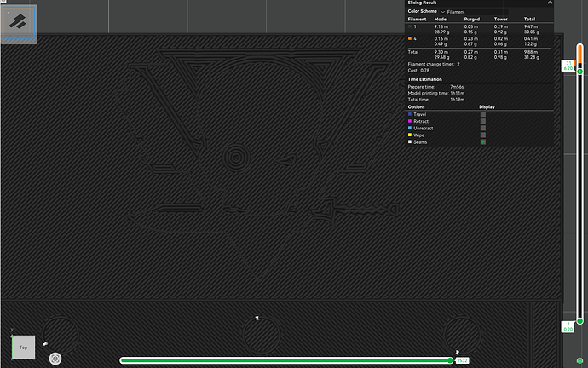Uncheck the Seams display checkbox
588x368 pixels.
point(483,142)
